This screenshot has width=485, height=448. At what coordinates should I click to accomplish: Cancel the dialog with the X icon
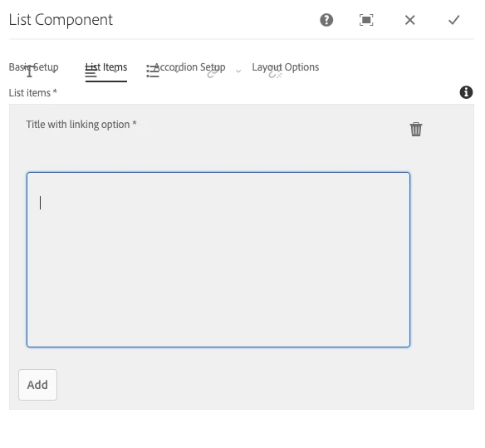[x=409, y=20]
